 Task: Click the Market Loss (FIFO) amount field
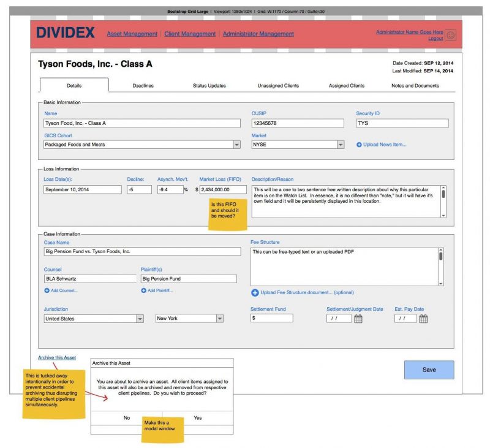point(223,189)
